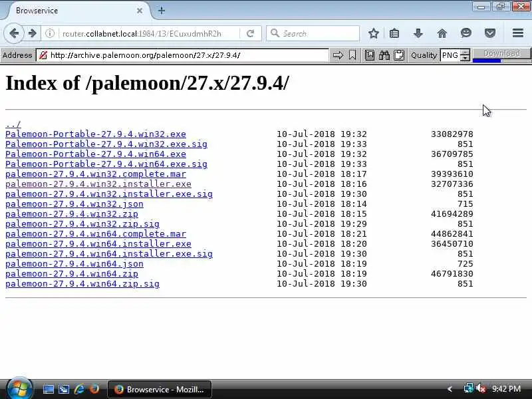Open palemoon-27.9.4.win64.json link
The image size is (532, 399).
74,264
